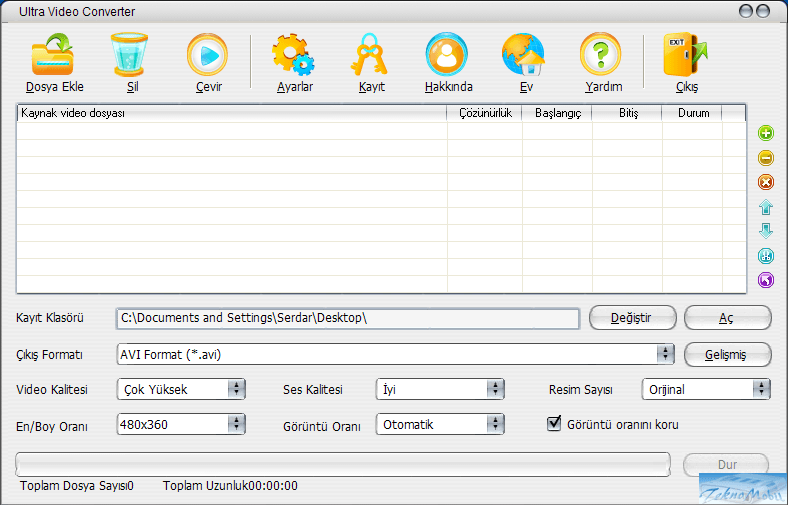Click Bitiş column header
This screenshot has width=788, height=505.
tap(627, 113)
